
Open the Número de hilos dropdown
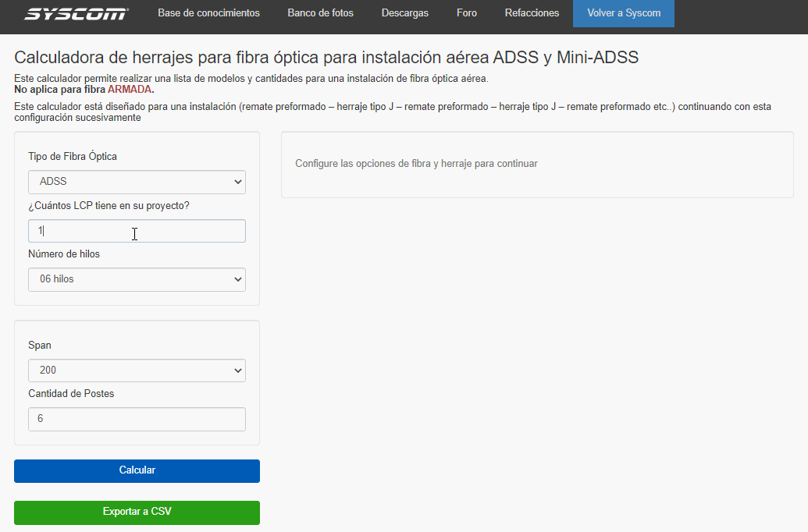pyautogui.click(x=137, y=279)
